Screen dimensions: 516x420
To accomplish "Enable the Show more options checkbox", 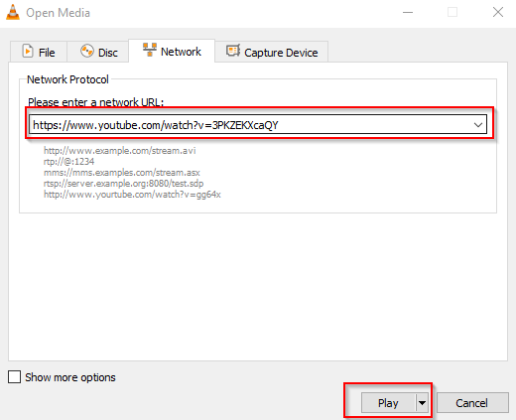I will [14, 376].
